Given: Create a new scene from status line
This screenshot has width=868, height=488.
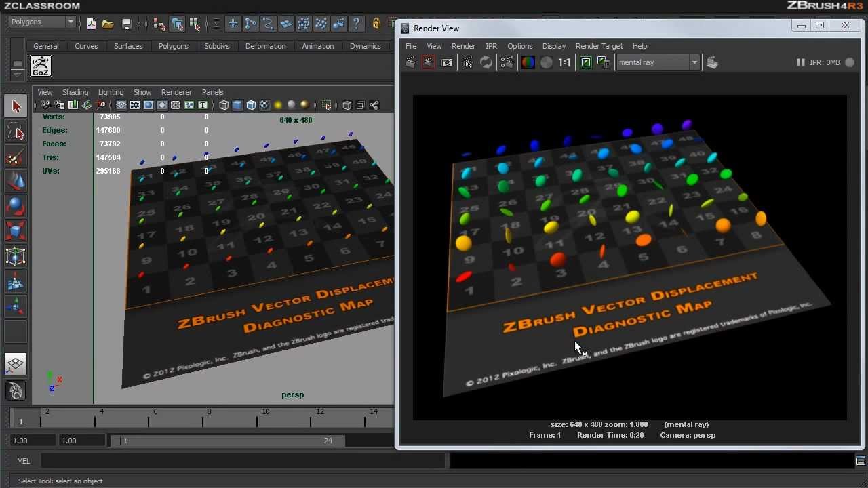Looking at the screenshot, I should (x=92, y=24).
